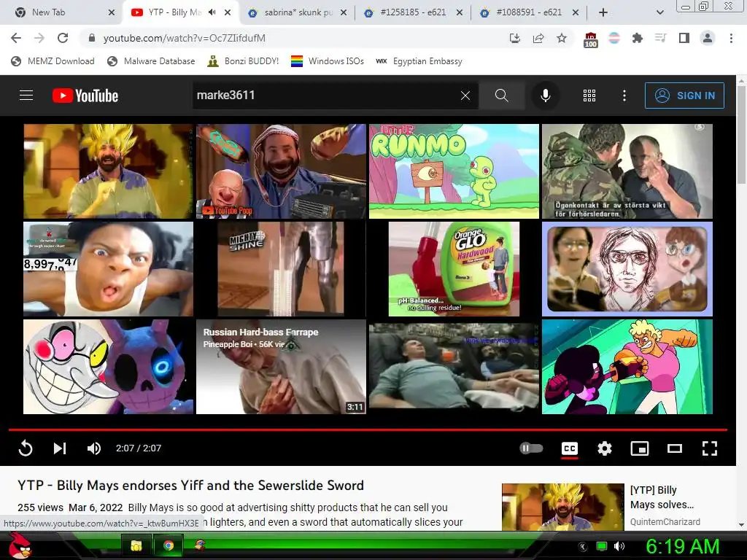Click the red extension icon showing 100
The width and height of the screenshot is (747, 560).
pyautogui.click(x=591, y=39)
